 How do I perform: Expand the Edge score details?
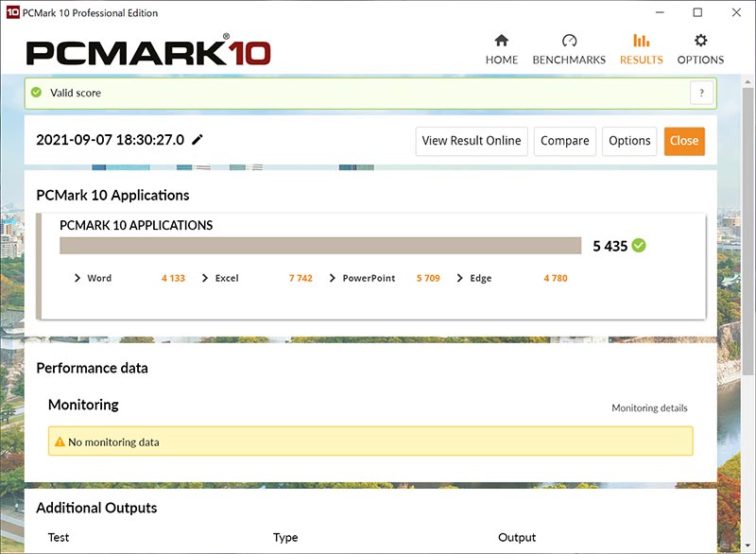point(460,278)
